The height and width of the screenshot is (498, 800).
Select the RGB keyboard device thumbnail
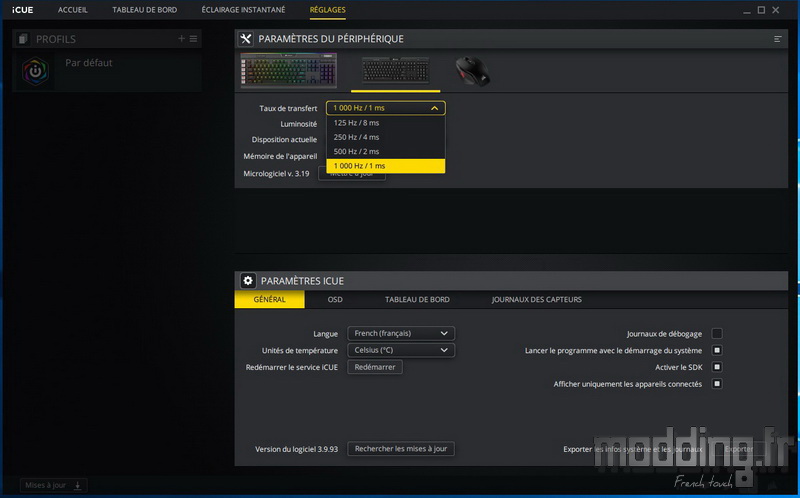pyautogui.click(x=289, y=70)
